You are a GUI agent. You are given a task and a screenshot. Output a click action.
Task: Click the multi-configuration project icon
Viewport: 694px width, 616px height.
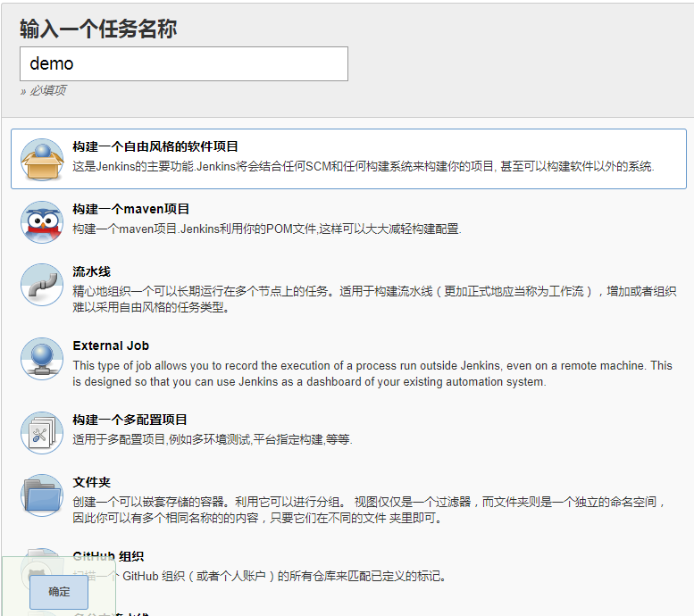click(x=42, y=432)
